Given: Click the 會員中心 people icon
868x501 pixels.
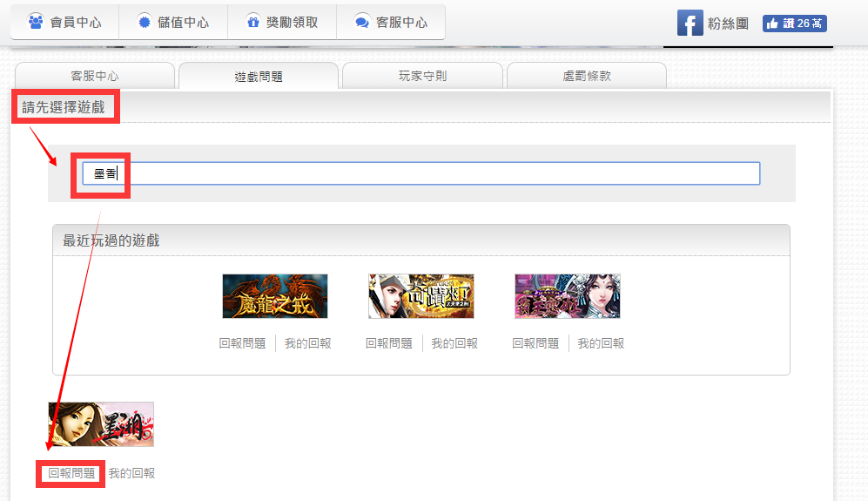Looking at the screenshot, I should coord(36,22).
